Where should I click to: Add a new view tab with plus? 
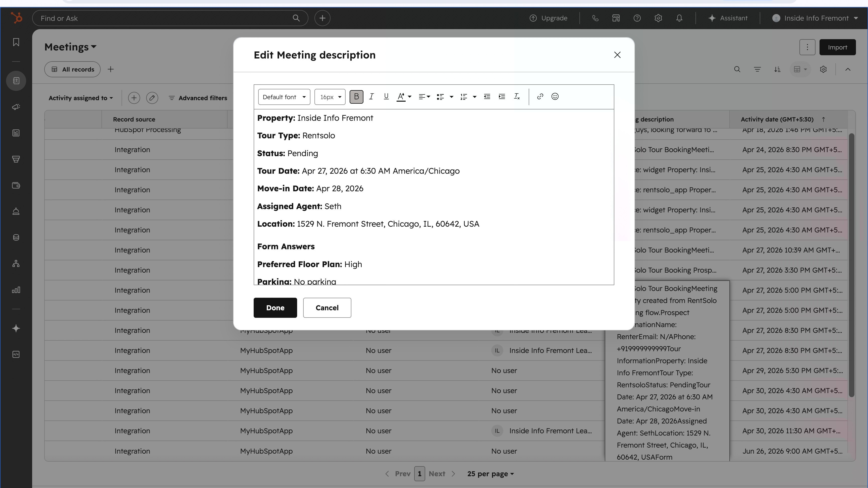[111, 69]
